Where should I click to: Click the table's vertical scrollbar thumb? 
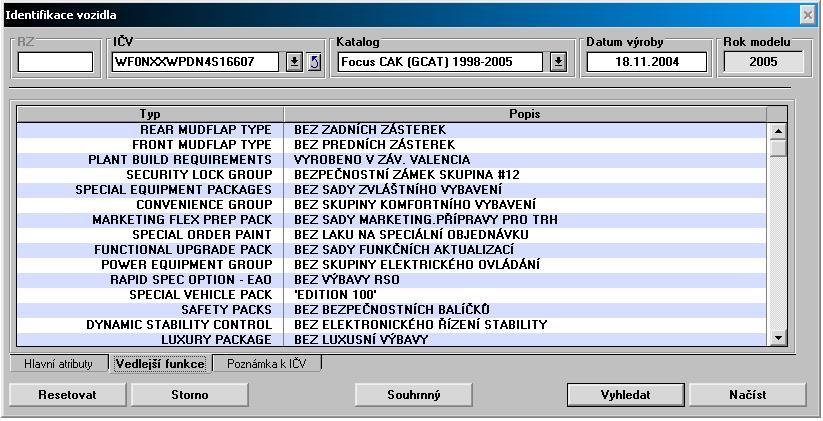pyautogui.click(x=778, y=148)
